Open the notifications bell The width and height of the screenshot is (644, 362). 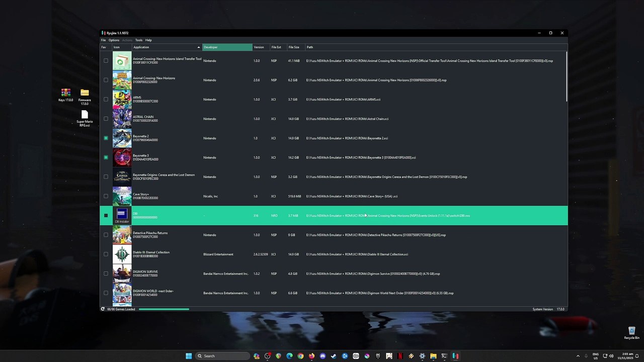click(637, 356)
